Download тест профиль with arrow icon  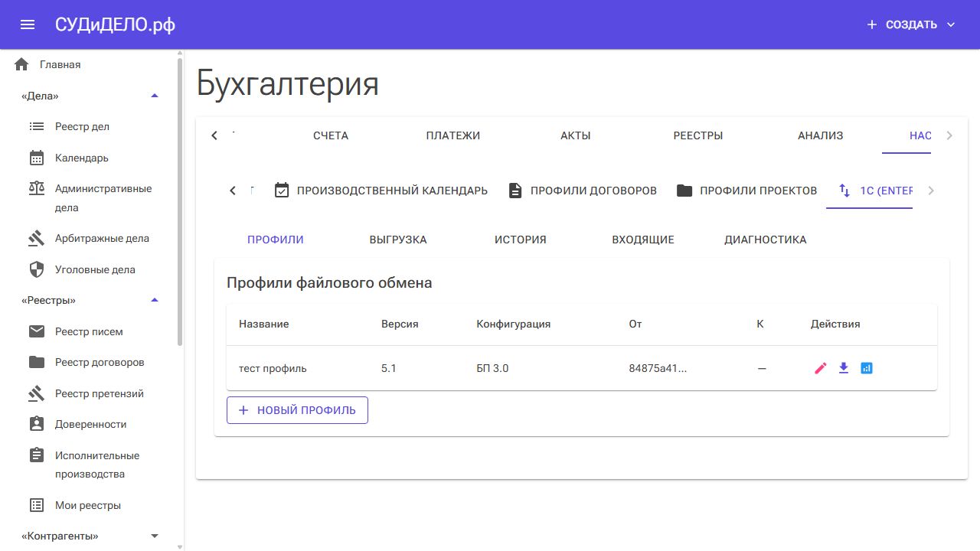[x=844, y=368]
